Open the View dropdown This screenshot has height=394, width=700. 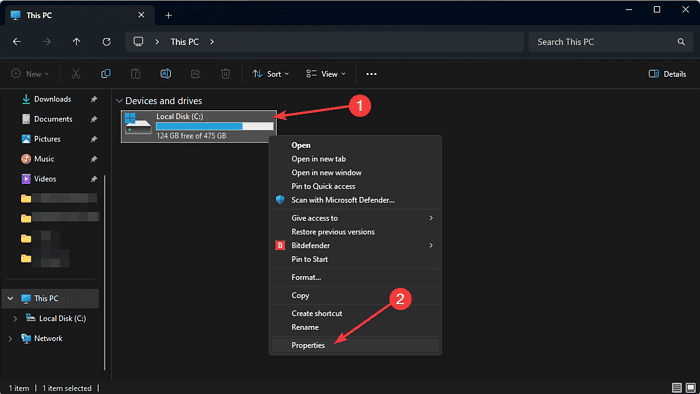[x=326, y=74]
